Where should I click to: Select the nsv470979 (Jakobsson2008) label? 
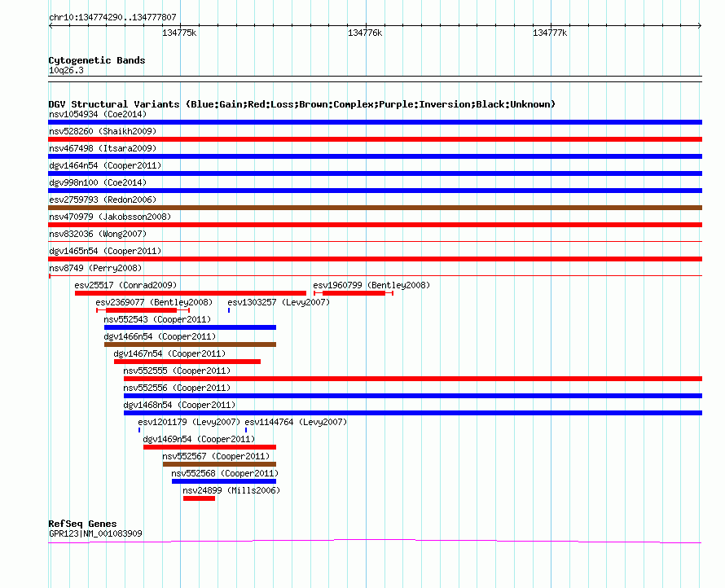coord(110,217)
